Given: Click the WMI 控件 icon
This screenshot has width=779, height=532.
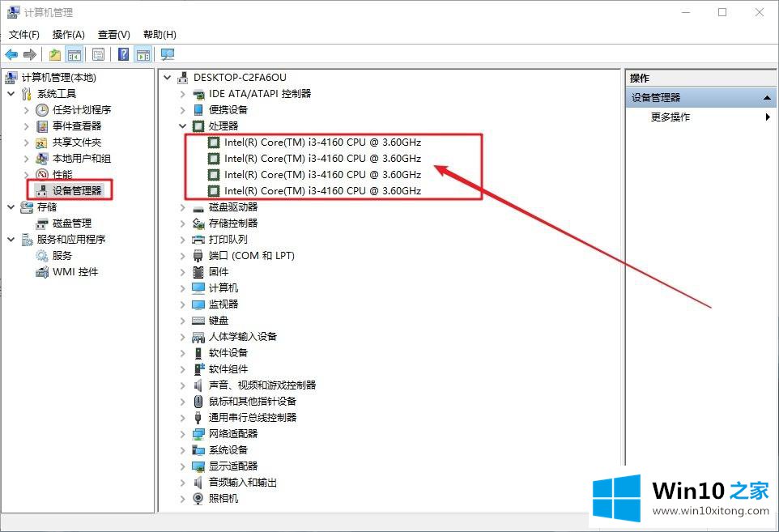Looking at the screenshot, I should pyautogui.click(x=42, y=272).
